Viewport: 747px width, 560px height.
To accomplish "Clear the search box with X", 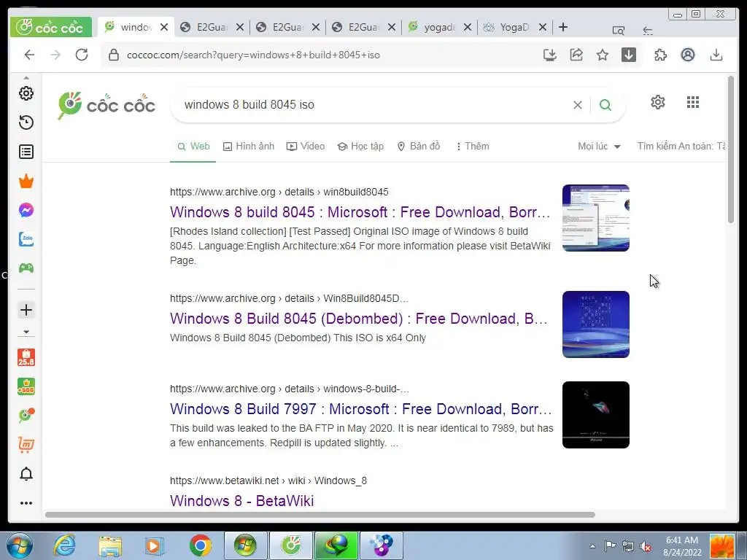I will point(578,105).
